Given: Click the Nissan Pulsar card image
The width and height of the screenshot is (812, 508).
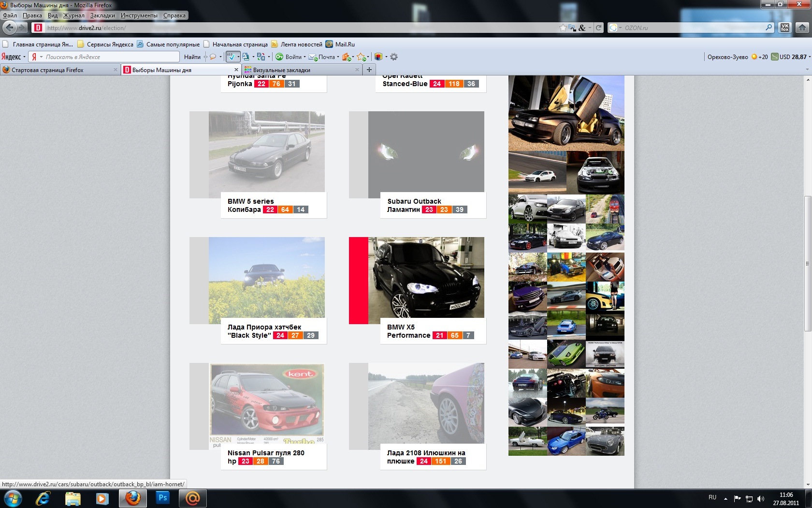Looking at the screenshot, I should [x=267, y=403].
